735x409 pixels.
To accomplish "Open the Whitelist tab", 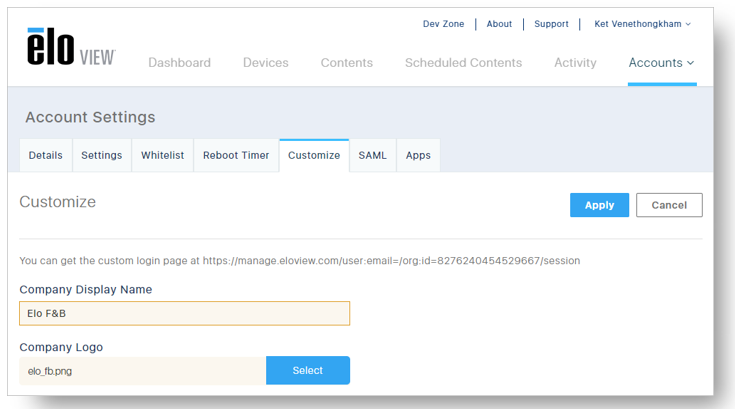I will click(x=163, y=156).
